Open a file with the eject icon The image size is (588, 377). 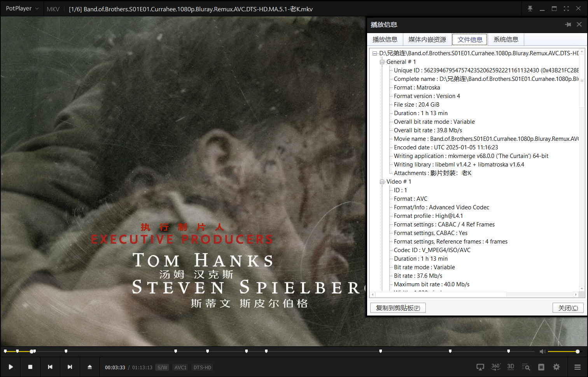[x=90, y=367]
